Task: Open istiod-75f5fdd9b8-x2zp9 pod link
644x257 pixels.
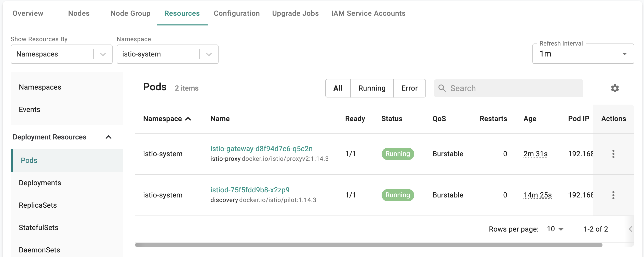Action: [x=250, y=190]
